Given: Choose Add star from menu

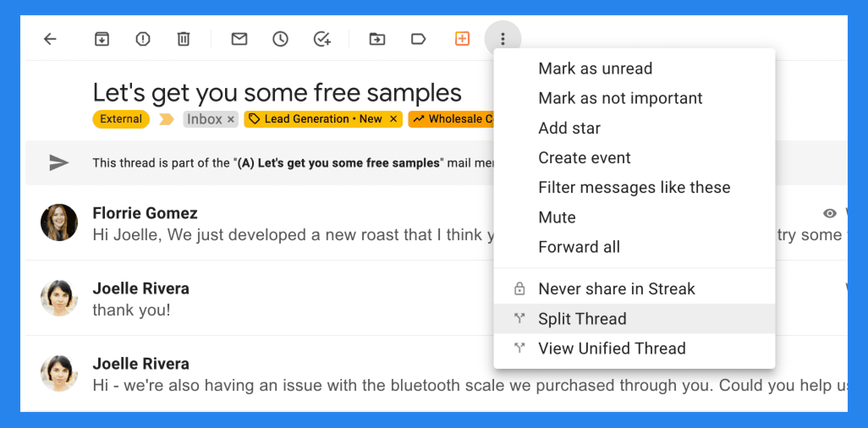Looking at the screenshot, I should 634,128.
